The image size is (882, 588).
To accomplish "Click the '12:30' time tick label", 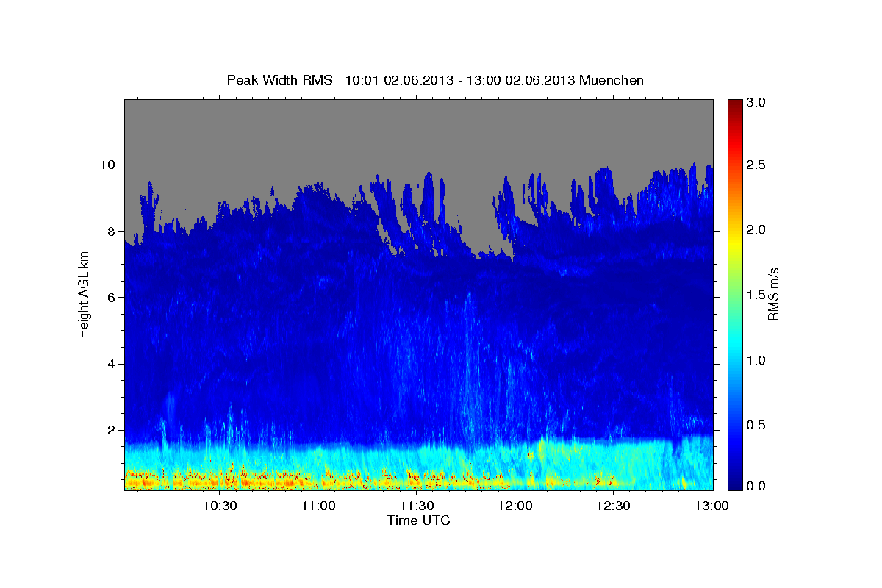I will pyautogui.click(x=614, y=506).
